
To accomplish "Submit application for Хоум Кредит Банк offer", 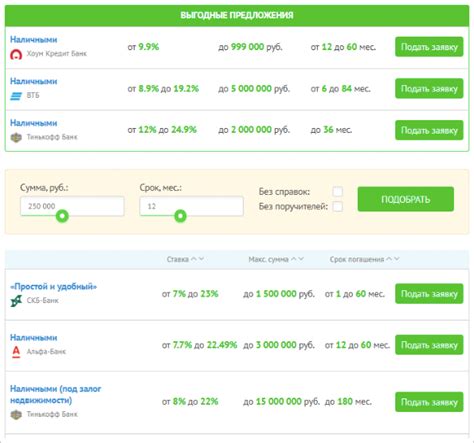I will 429,47.
